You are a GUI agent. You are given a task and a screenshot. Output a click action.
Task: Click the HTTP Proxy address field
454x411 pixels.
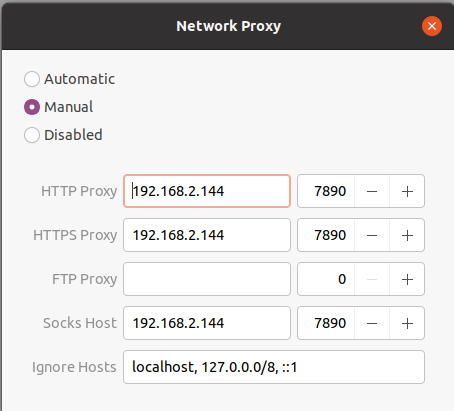tap(207, 191)
